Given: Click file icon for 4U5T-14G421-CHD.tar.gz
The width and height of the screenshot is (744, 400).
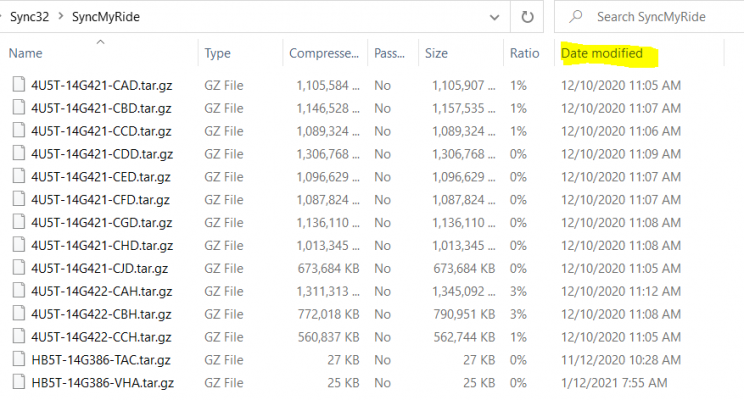Looking at the screenshot, I should coord(19,244).
